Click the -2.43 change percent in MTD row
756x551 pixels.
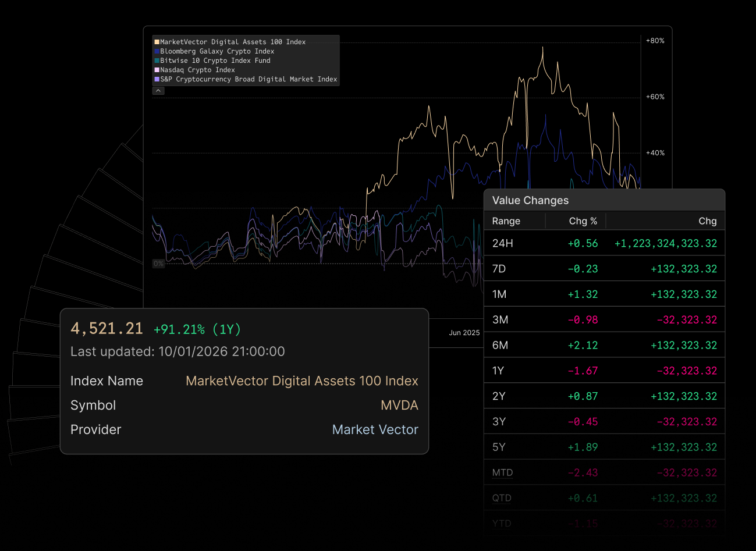point(583,473)
